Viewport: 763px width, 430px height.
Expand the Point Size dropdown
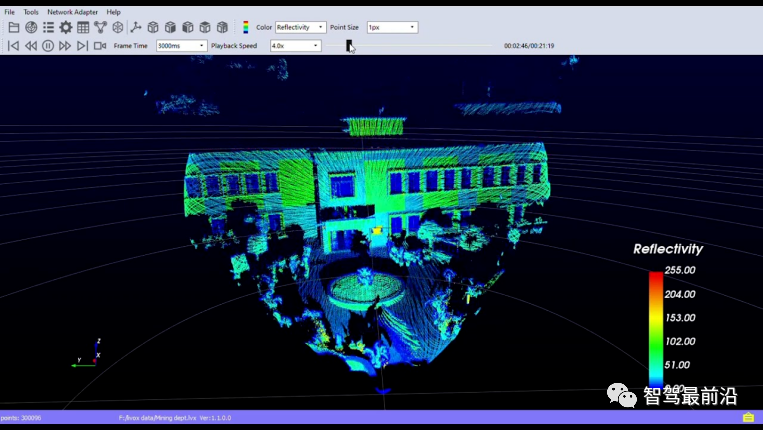click(392, 27)
